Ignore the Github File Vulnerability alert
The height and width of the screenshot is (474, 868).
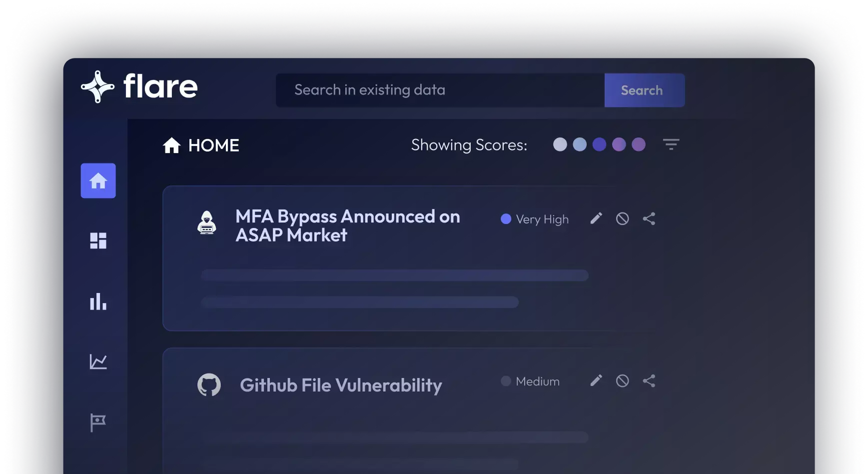622,380
